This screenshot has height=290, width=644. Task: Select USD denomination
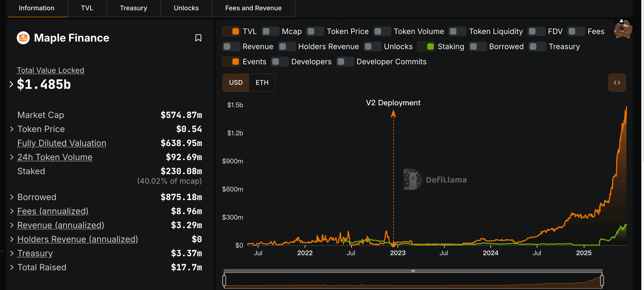click(x=236, y=83)
